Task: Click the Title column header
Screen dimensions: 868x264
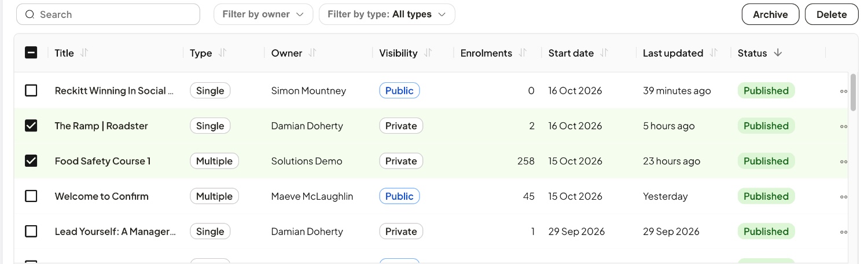Action: coord(64,53)
